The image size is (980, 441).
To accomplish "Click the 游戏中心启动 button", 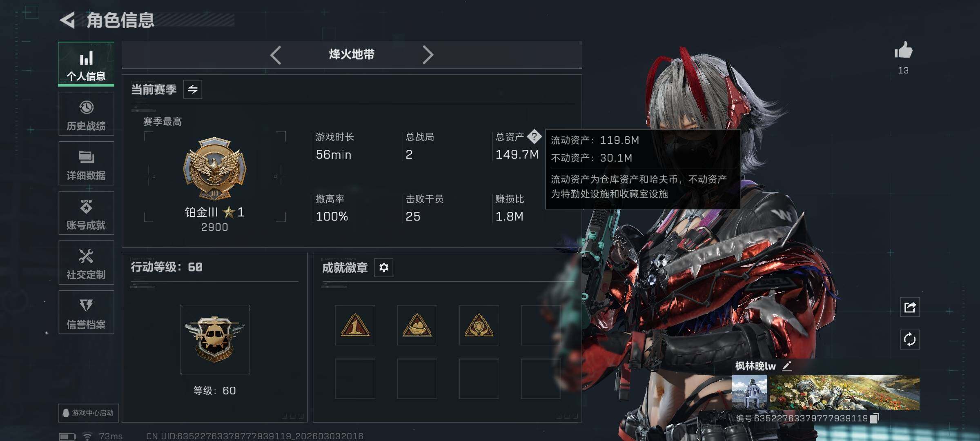I will point(88,413).
